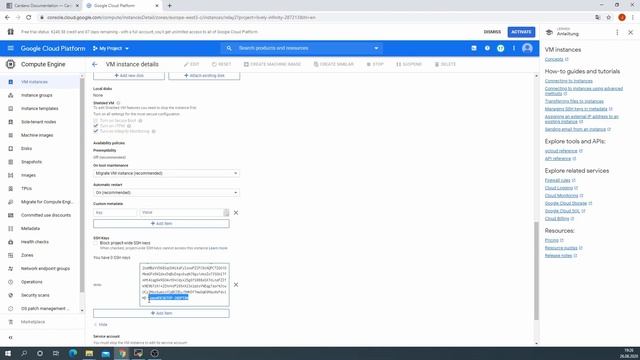Remove the custom metadata row with X

pyautogui.click(x=236, y=213)
